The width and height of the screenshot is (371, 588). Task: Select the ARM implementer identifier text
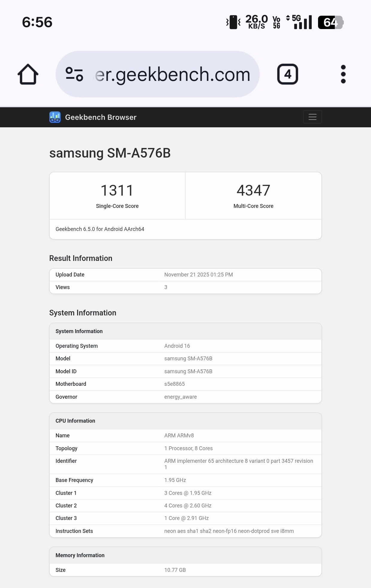(238, 464)
